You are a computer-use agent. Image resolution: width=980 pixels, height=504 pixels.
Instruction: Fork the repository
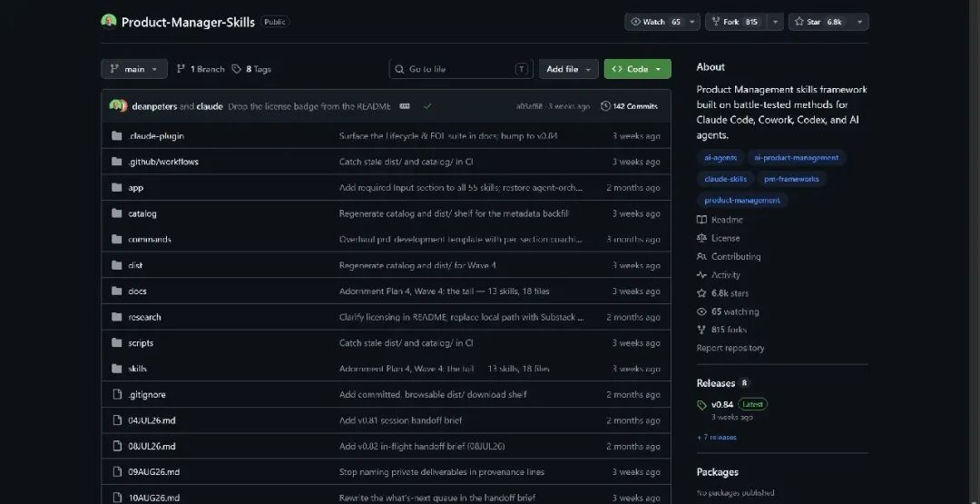pyautogui.click(x=734, y=22)
